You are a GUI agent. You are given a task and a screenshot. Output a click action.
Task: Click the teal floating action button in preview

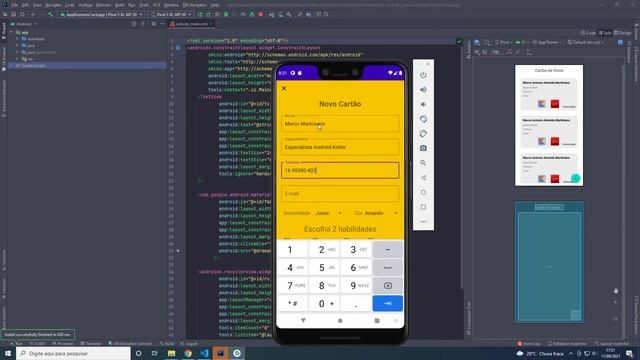tap(575, 178)
